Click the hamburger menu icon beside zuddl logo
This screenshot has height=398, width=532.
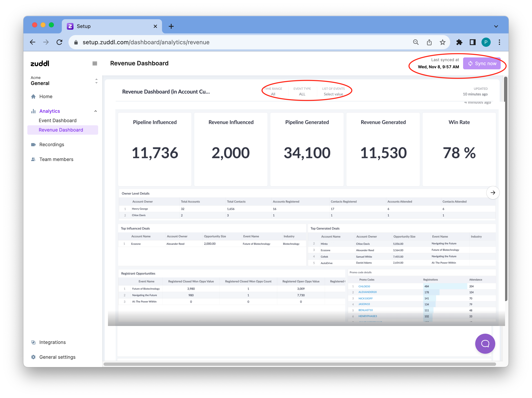tap(95, 63)
